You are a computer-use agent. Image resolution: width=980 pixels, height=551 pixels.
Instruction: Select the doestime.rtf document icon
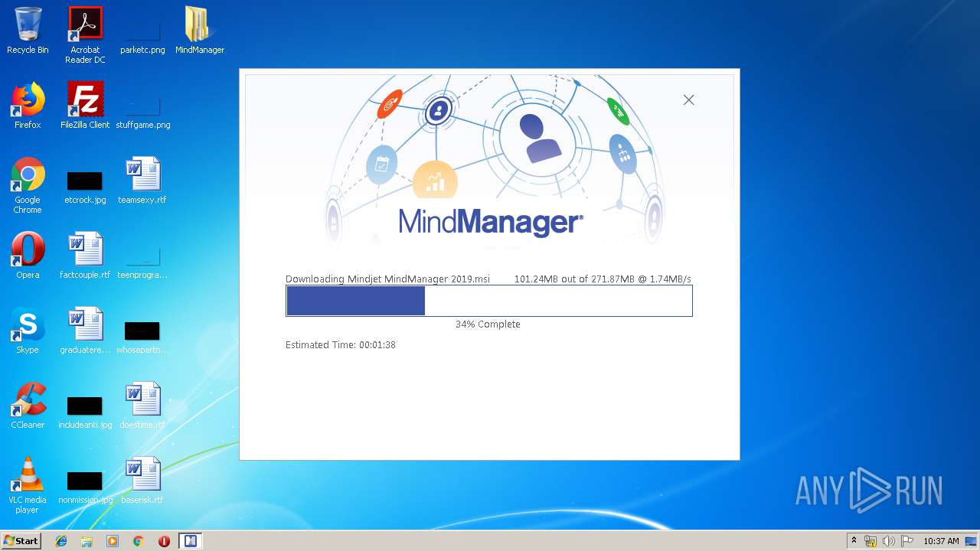click(142, 406)
